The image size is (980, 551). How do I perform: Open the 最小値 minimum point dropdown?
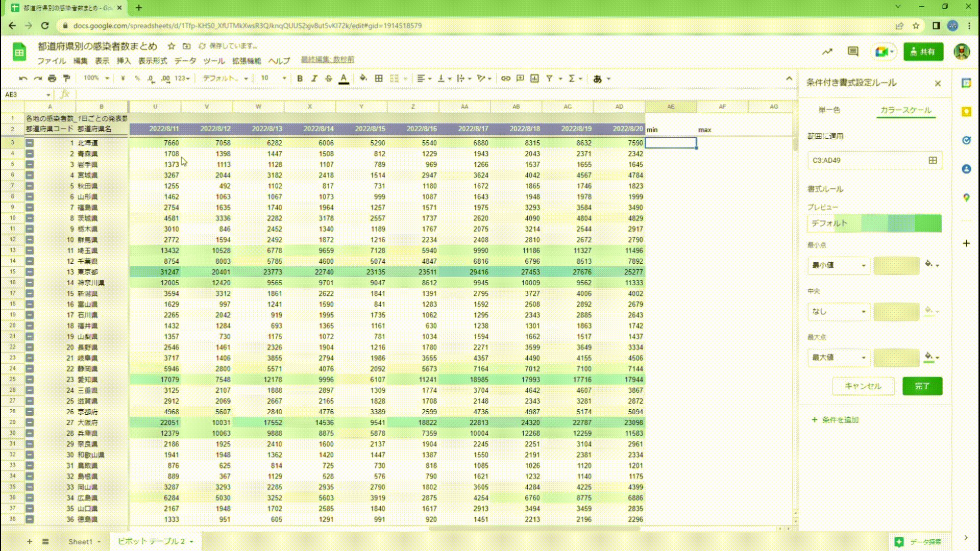pyautogui.click(x=839, y=265)
